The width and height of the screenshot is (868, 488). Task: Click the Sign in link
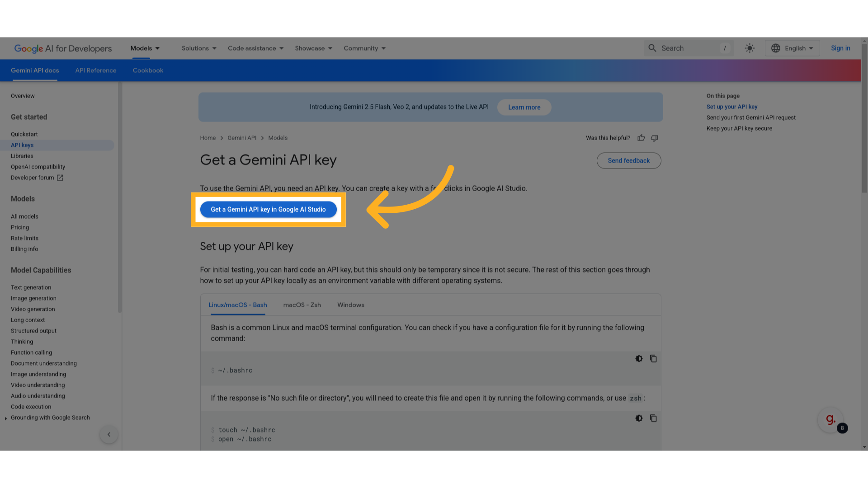point(840,48)
